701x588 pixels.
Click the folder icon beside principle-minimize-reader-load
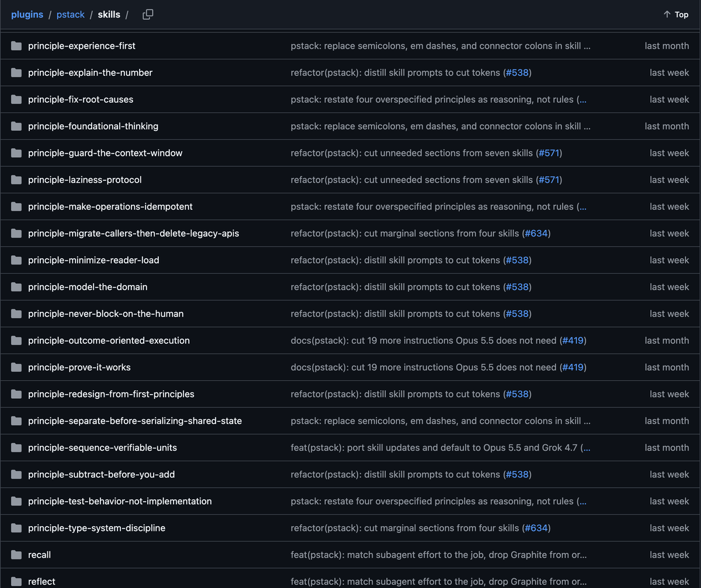click(16, 260)
